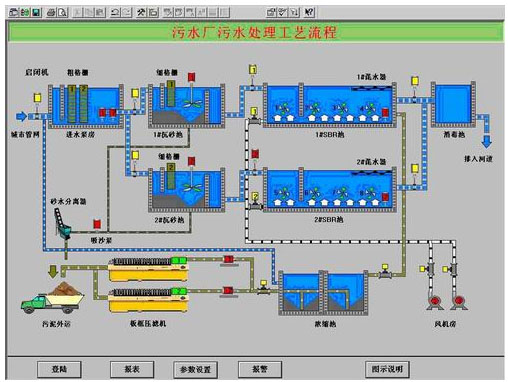
Task: Select left blower valve in 风机房
Action: [x=427, y=269]
